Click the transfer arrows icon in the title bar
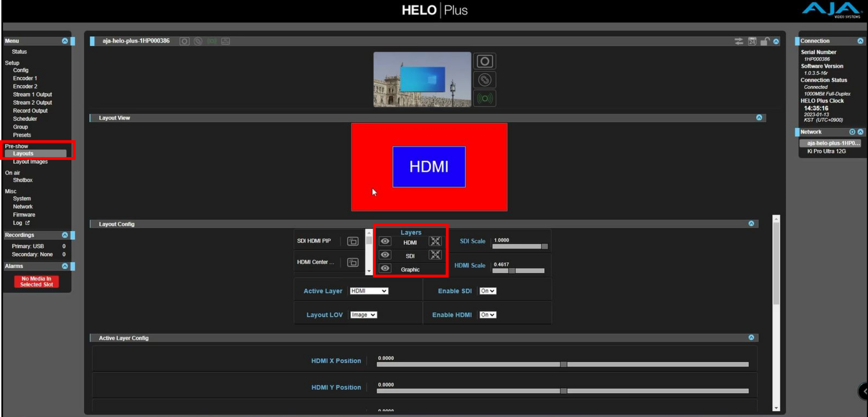The image size is (868, 417). click(x=739, y=41)
